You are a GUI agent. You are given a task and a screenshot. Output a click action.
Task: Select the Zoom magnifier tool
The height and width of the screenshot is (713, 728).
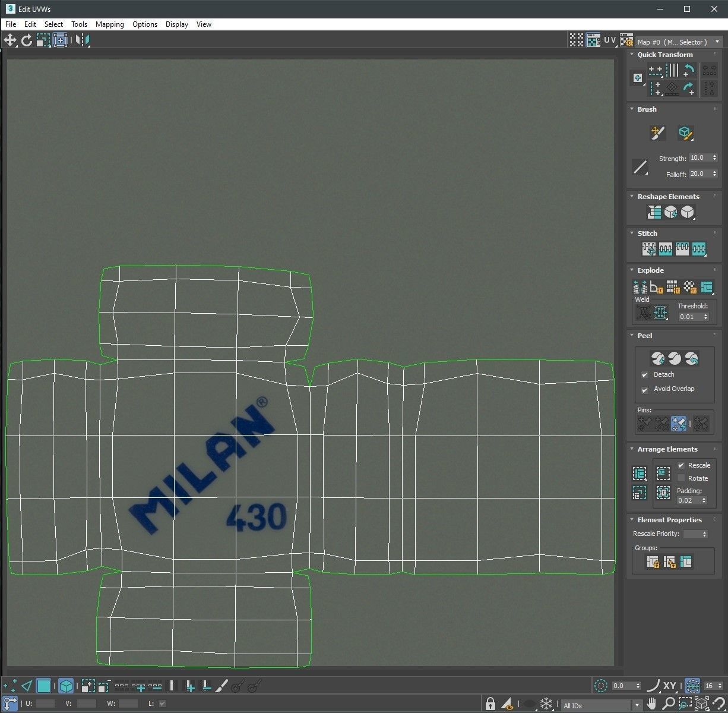(x=669, y=704)
